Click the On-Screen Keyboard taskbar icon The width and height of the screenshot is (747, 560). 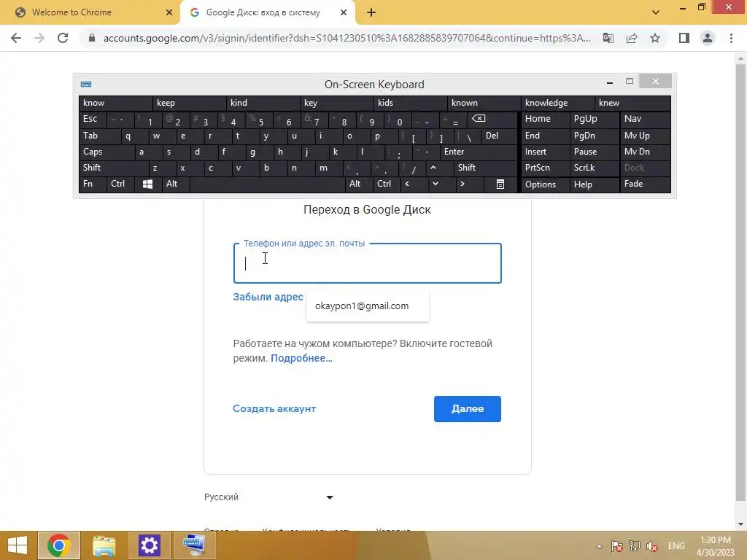click(x=194, y=545)
